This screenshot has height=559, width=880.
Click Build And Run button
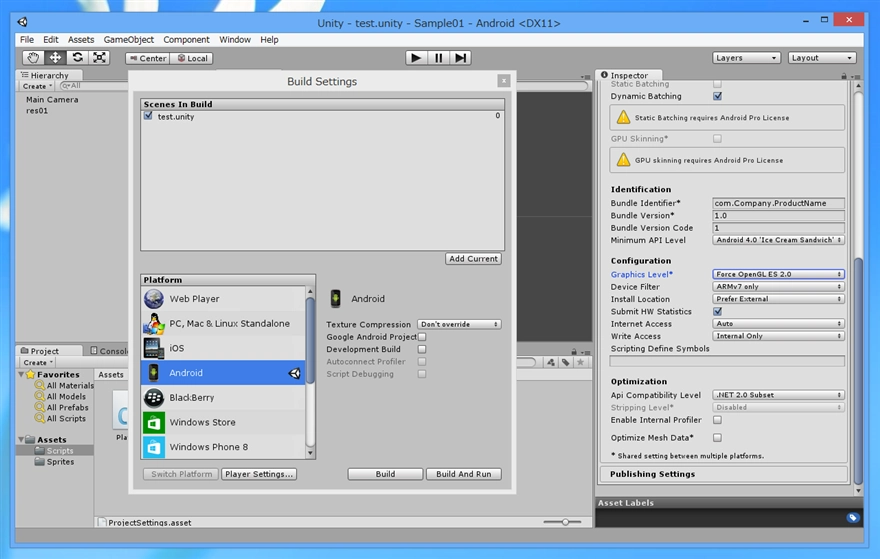coord(464,474)
